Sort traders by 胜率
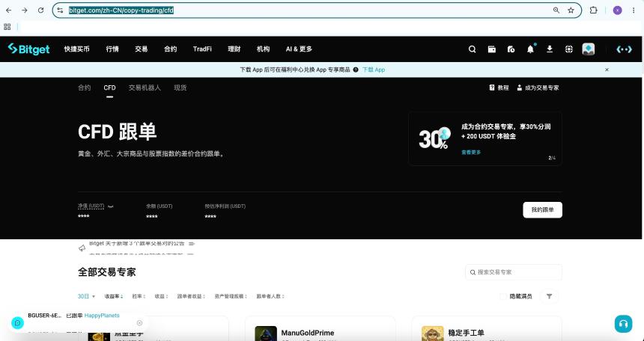Screen dimensions: 644x341 (x=139, y=296)
